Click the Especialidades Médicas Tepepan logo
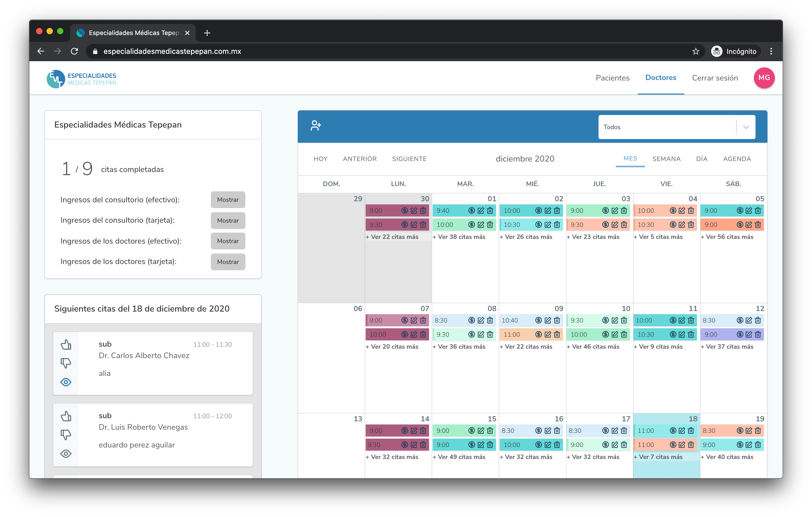812x517 pixels. point(81,79)
